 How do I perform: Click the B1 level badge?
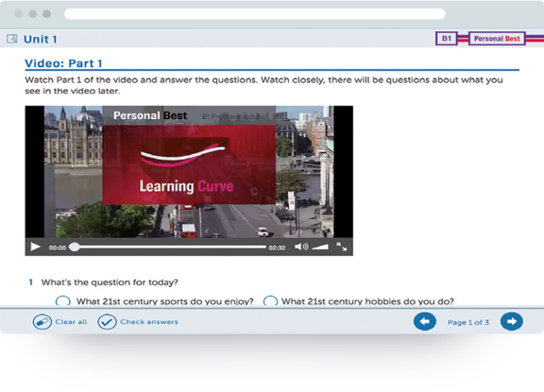[446, 39]
